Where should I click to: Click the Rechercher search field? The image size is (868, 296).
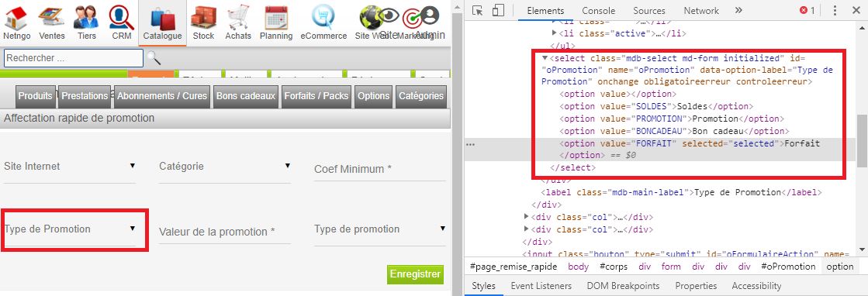[74, 58]
